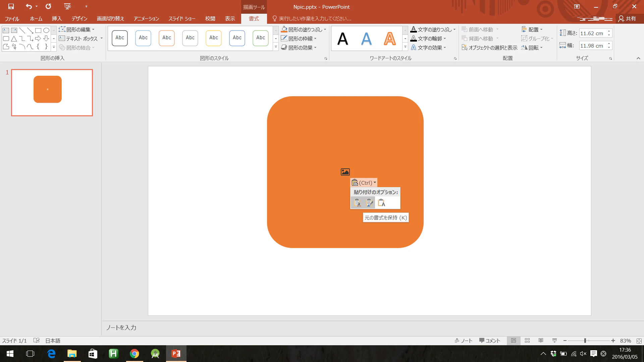This screenshot has height=362, width=644.
Task: Open the ファイル File menu
Action: point(12,18)
